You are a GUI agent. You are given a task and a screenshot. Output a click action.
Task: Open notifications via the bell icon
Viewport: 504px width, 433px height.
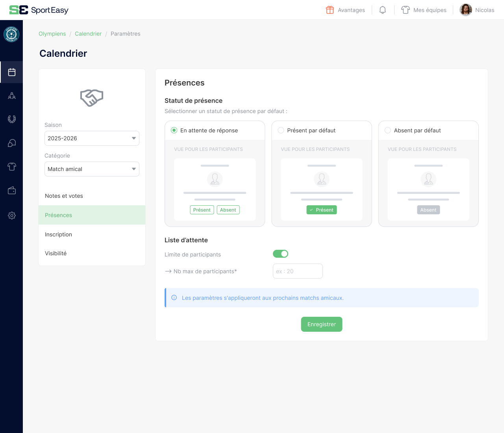click(x=382, y=10)
